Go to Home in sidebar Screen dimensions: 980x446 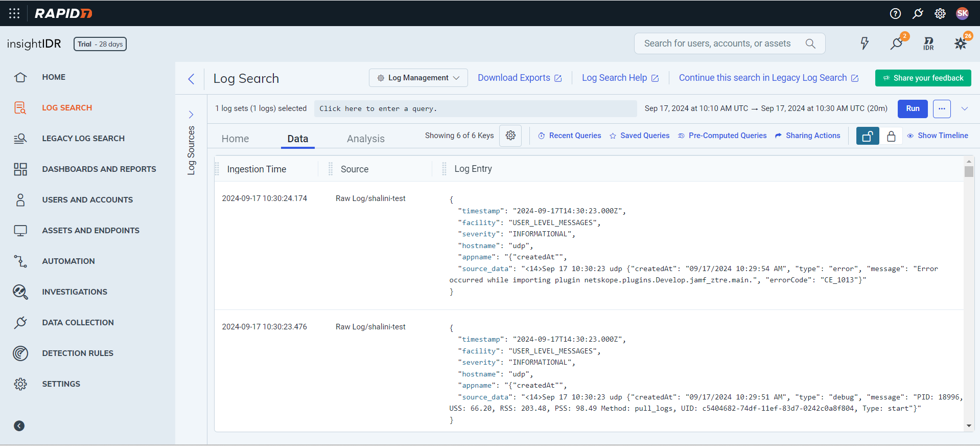click(x=54, y=77)
